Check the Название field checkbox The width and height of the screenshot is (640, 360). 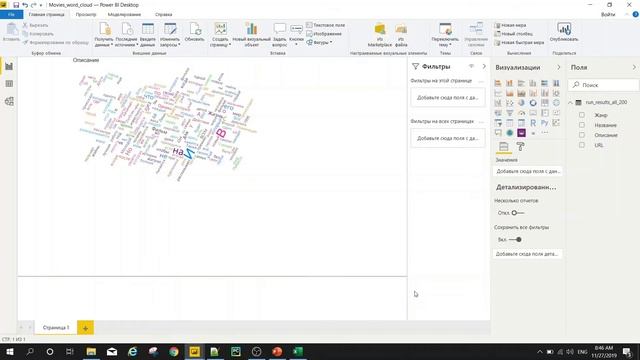click(582, 125)
